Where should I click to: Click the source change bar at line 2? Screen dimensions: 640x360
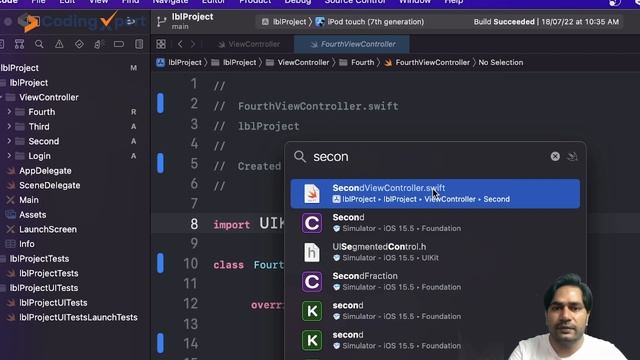(x=160, y=103)
